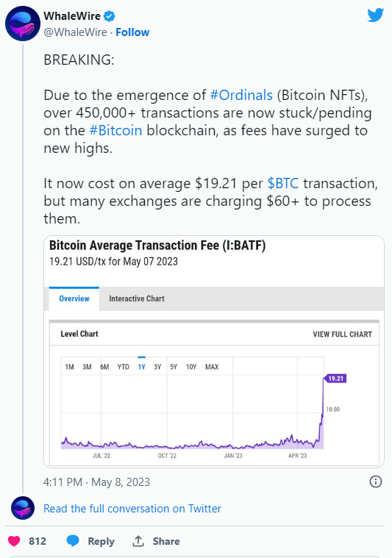The width and height of the screenshot is (392, 558).
Task: Open the #Bitcoin hashtag link
Action: [115, 131]
